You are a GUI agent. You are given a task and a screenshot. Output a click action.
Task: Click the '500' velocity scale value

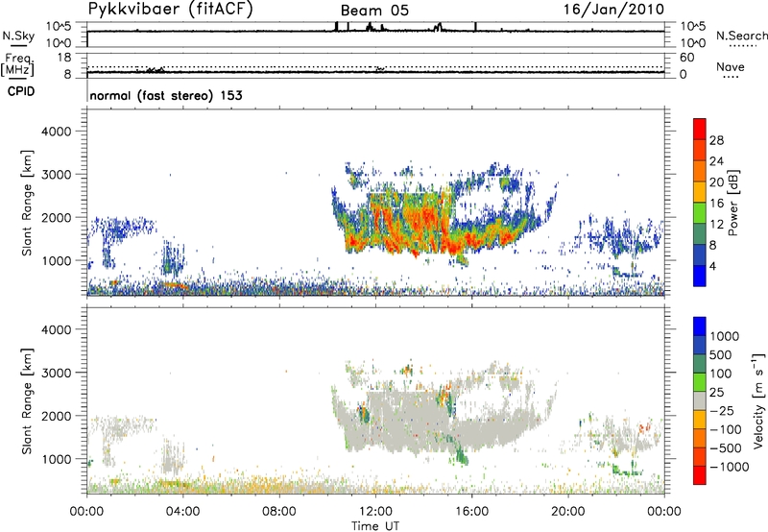pyautogui.click(x=721, y=354)
